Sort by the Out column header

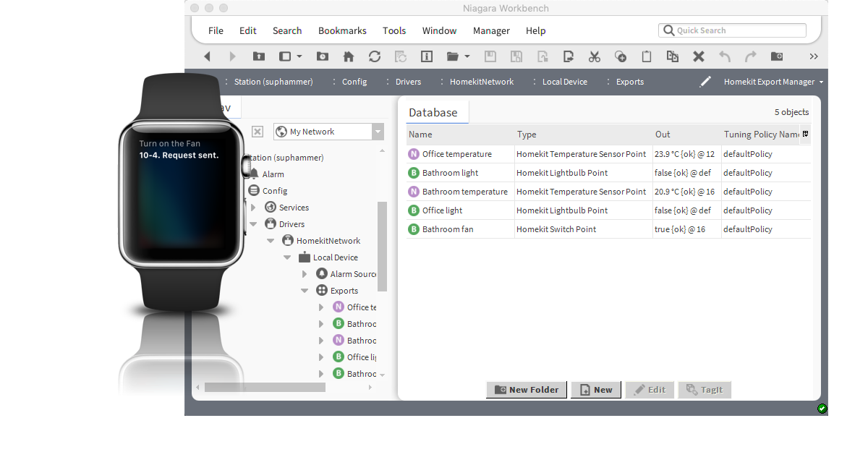686,135
